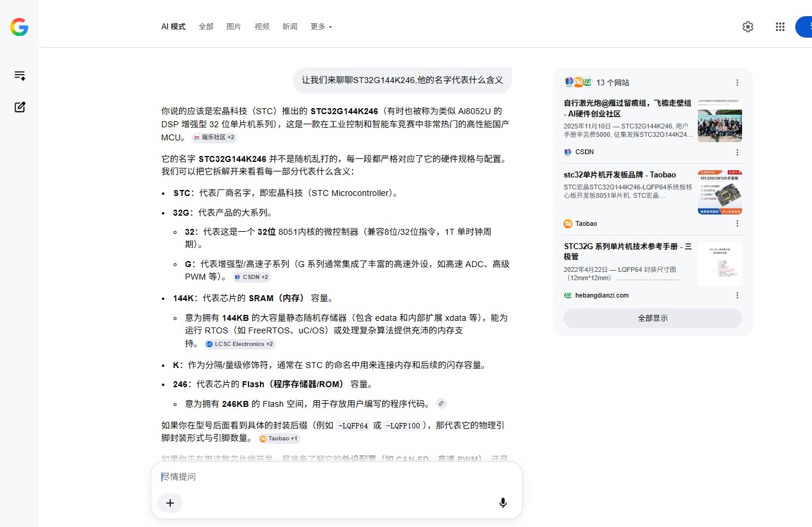Click stacked site icons beside 13 个网站
Viewport: 812px width, 527px height.
pos(578,82)
